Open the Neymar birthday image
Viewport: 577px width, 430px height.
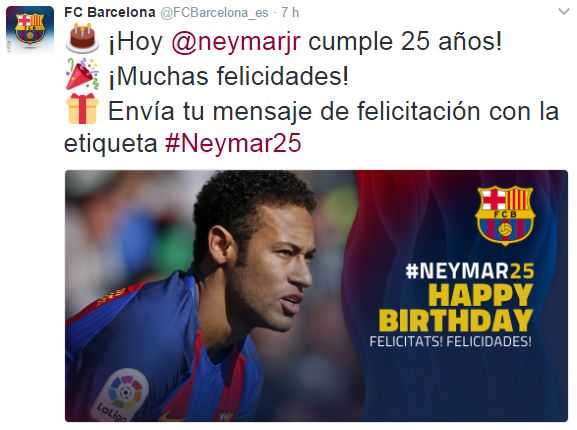[316, 296]
